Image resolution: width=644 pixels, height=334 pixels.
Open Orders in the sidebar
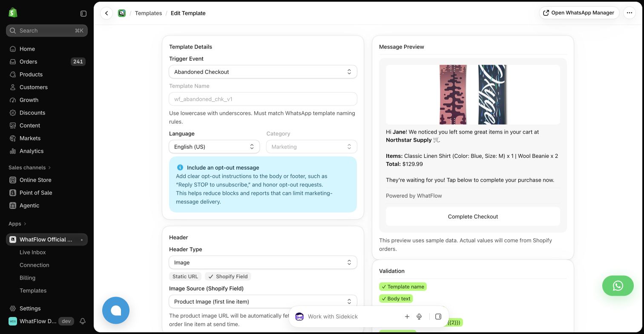pos(47,62)
